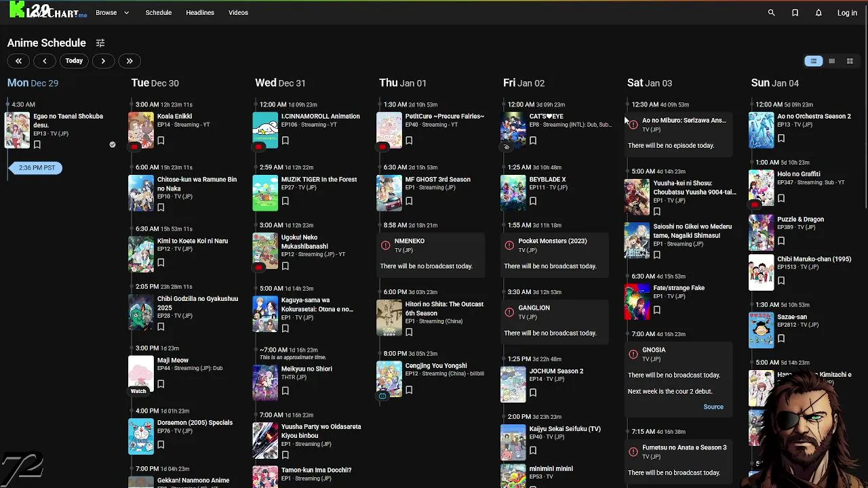Bookmark Ao no Orchestra Season 2
Viewport: 868px width, 488px height.
tap(781, 138)
